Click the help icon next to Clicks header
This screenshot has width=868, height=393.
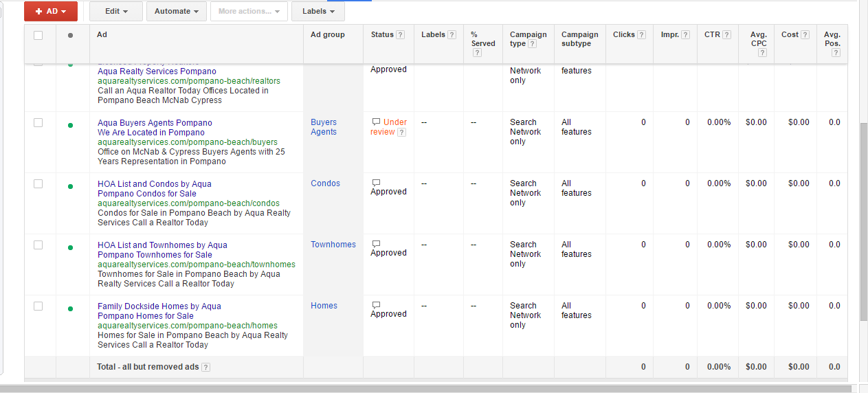[641, 35]
